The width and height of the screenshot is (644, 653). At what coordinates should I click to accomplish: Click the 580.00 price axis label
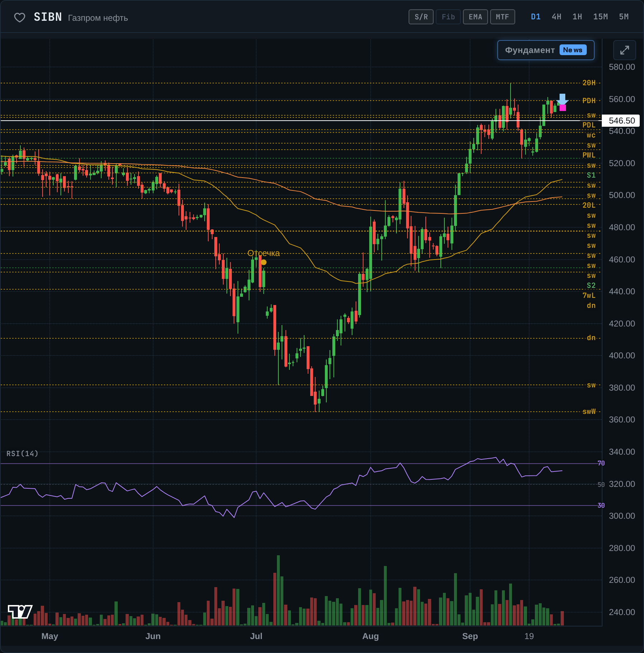click(x=622, y=67)
